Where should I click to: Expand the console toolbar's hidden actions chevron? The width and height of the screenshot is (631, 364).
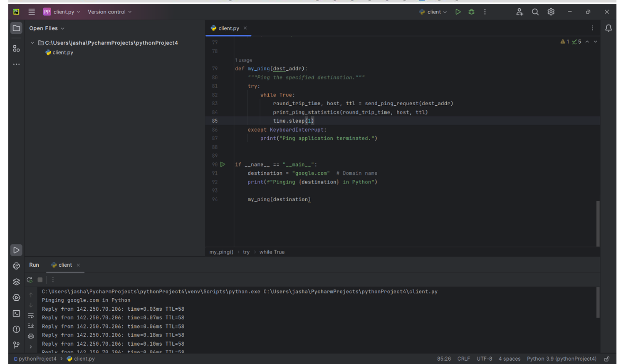tap(31, 347)
